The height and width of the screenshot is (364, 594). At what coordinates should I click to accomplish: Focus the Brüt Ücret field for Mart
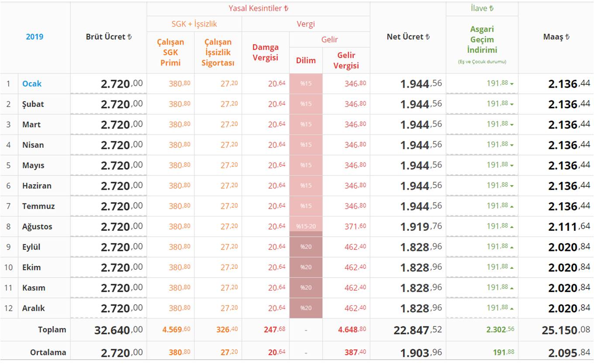108,124
